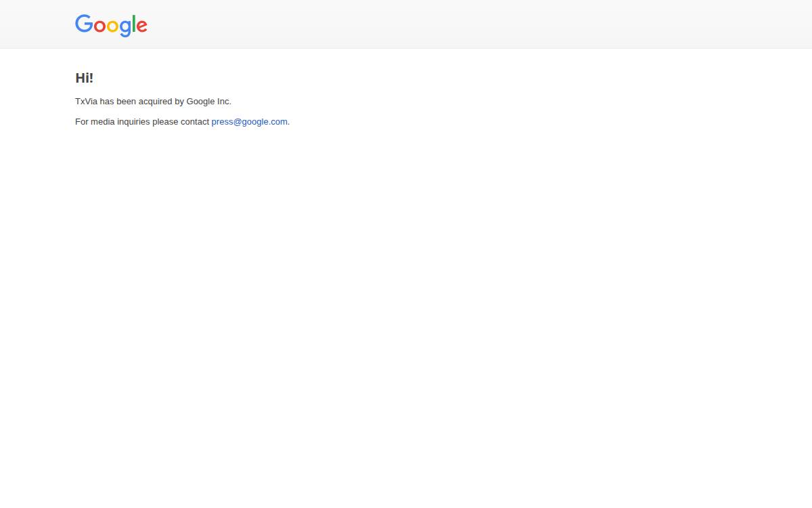Viewport: 812px width, 508px height.
Task: Select the "Hi!" heading text
Action: [85, 78]
